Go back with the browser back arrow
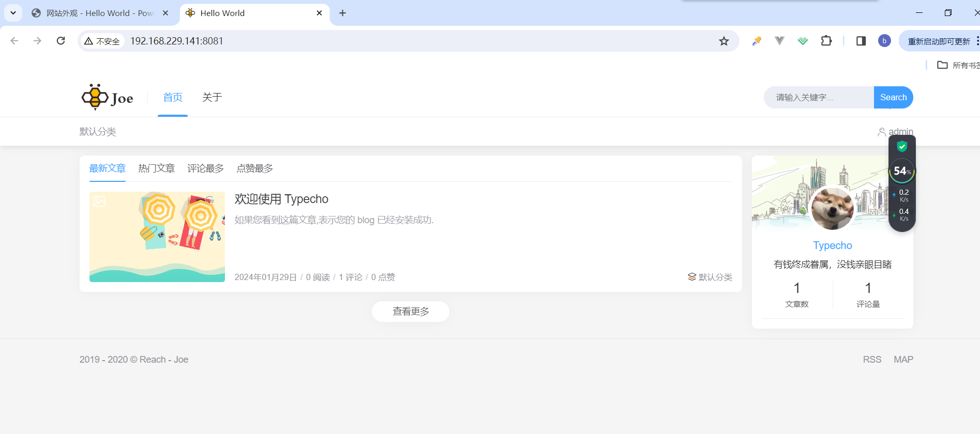The image size is (980, 434). pyautogui.click(x=14, y=41)
